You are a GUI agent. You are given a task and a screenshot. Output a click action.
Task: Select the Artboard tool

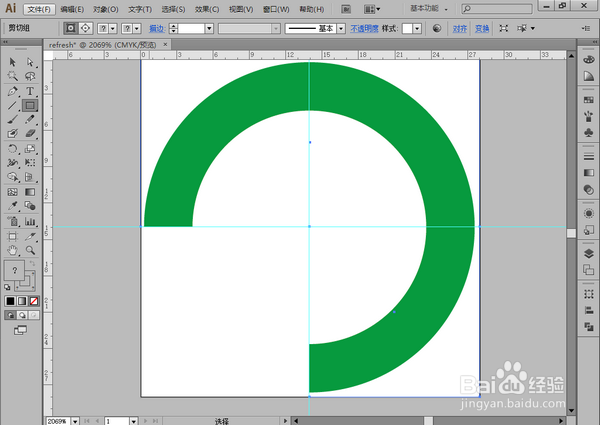pos(13,236)
